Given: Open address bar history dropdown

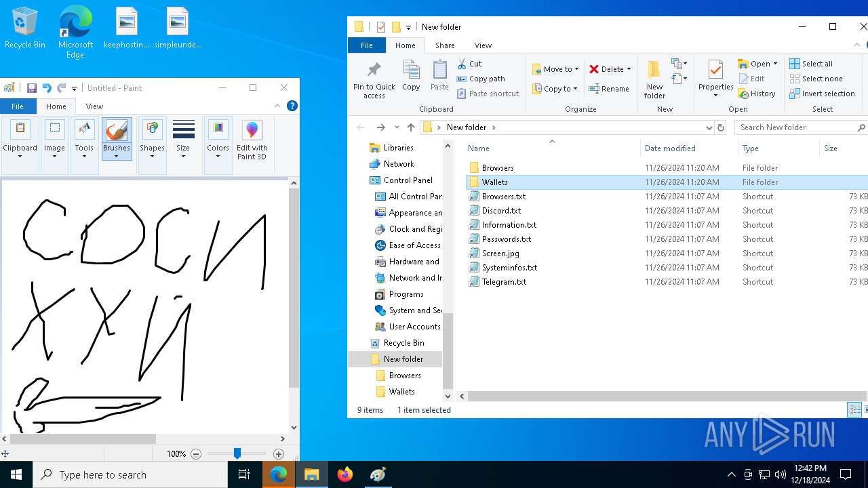Looking at the screenshot, I should coord(709,127).
